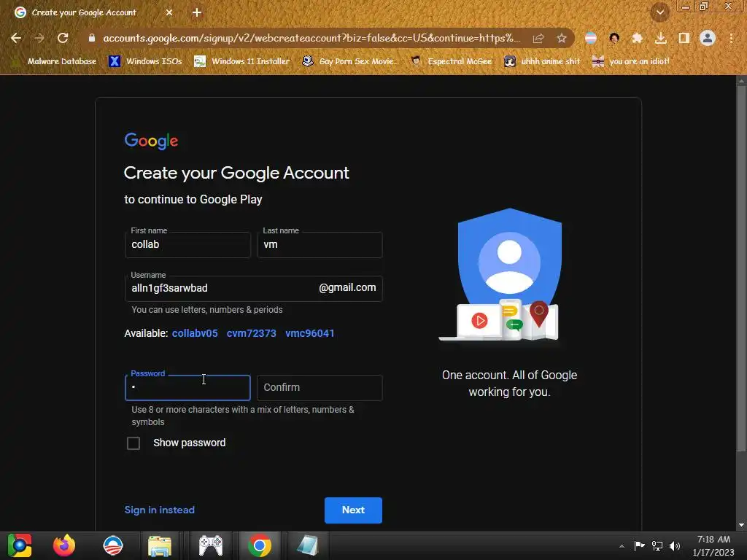Open the avatar-face extension icon

614,38
